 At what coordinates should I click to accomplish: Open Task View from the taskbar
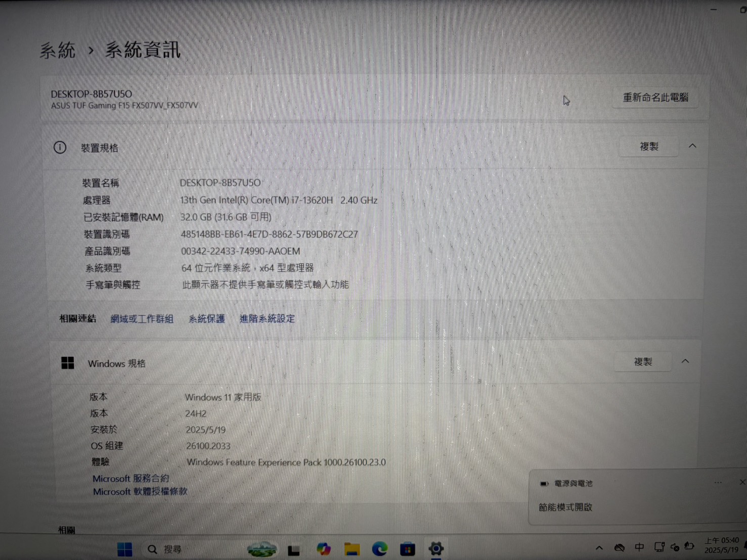294,550
